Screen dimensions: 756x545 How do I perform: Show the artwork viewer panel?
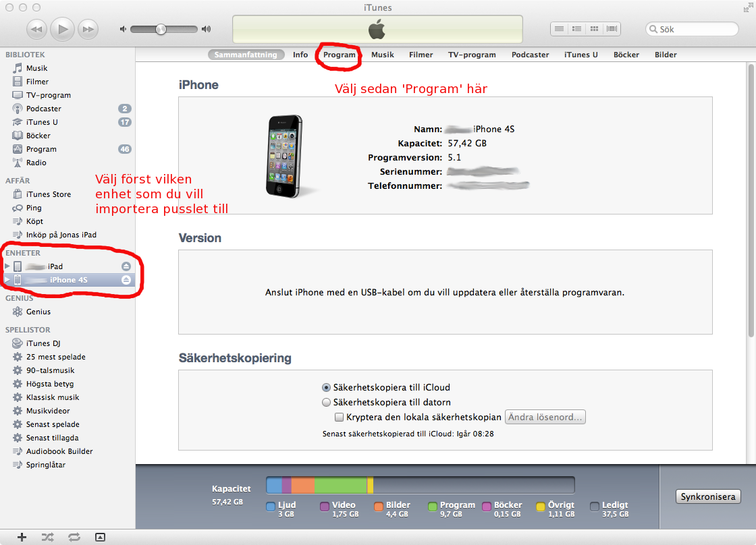click(x=101, y=538)
